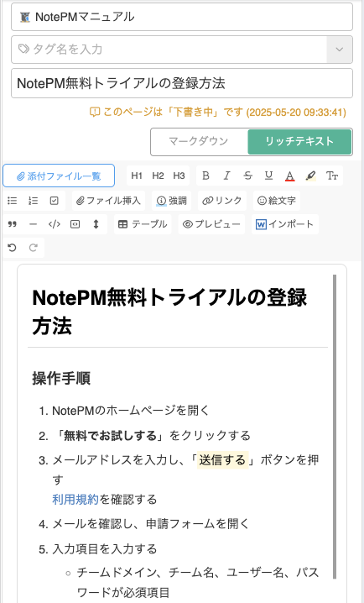
Task: Click the NotePMマニュアル note field
Action: click(182, 17)
